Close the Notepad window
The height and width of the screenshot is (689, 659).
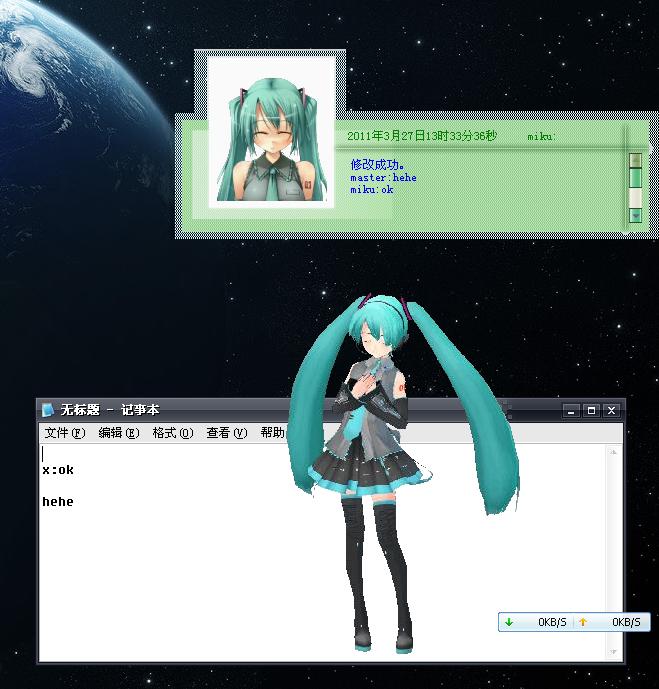coord(612,411)
